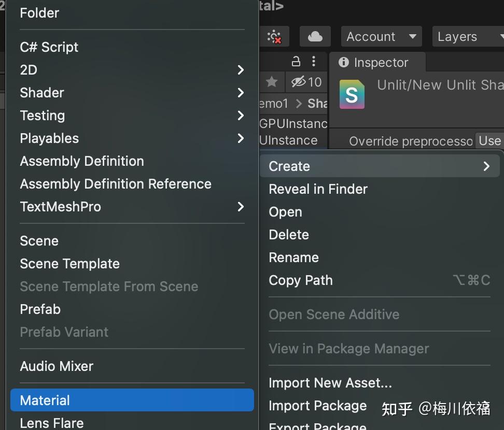Select C# Script menu entry
The image size is (504, 430).
point(49,47)
